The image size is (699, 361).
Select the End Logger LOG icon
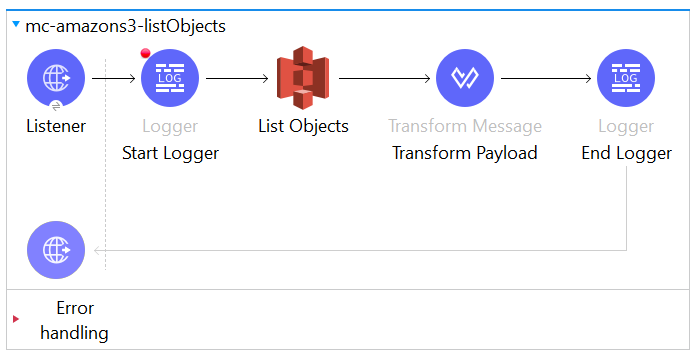click(626, 78)
